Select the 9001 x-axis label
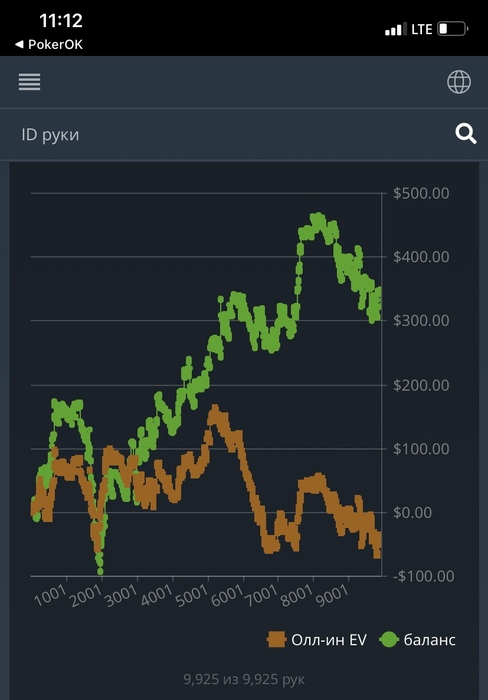 [x=332, y=595]
